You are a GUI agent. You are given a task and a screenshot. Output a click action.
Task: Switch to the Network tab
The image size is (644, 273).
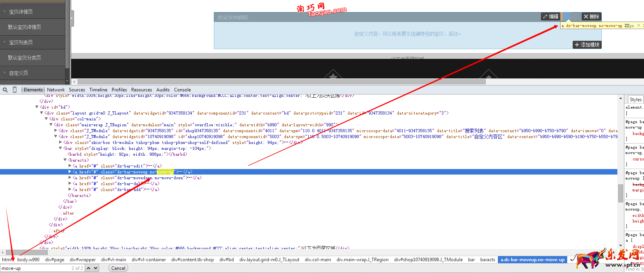(56, 90)
